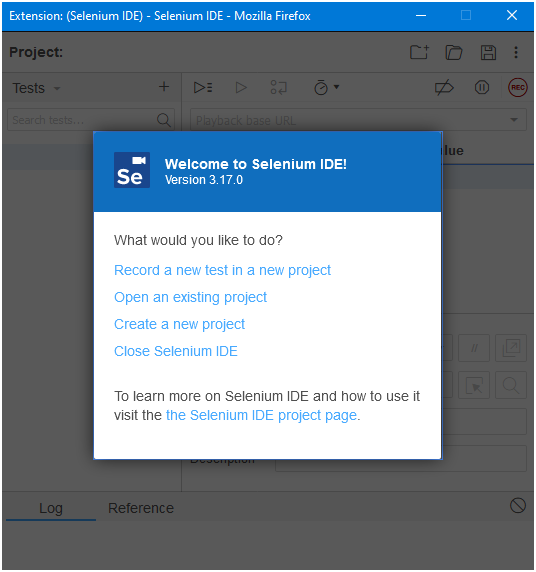Click the open project folder icon
The height and width of the screenshot is (572, 536).
click(454, 53)
